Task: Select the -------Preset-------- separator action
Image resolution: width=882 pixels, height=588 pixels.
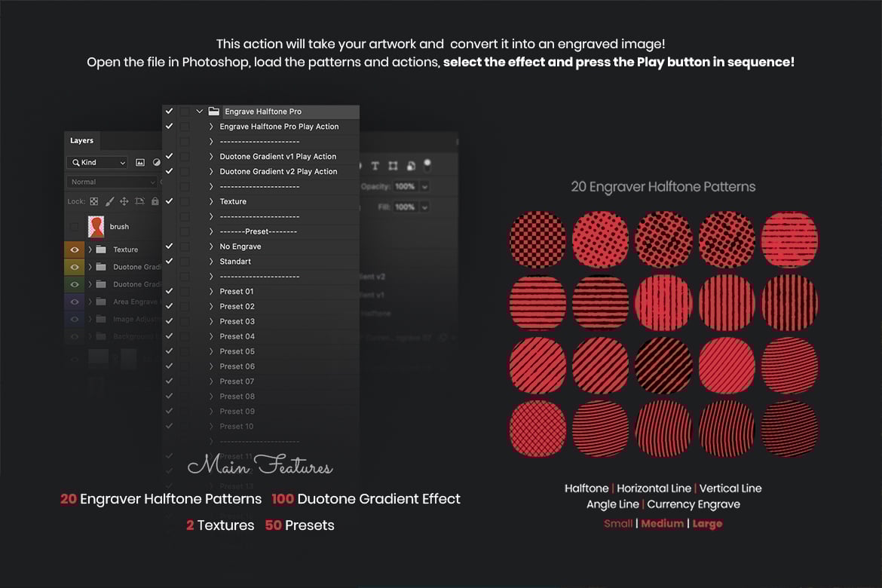Action: (258, 231)
